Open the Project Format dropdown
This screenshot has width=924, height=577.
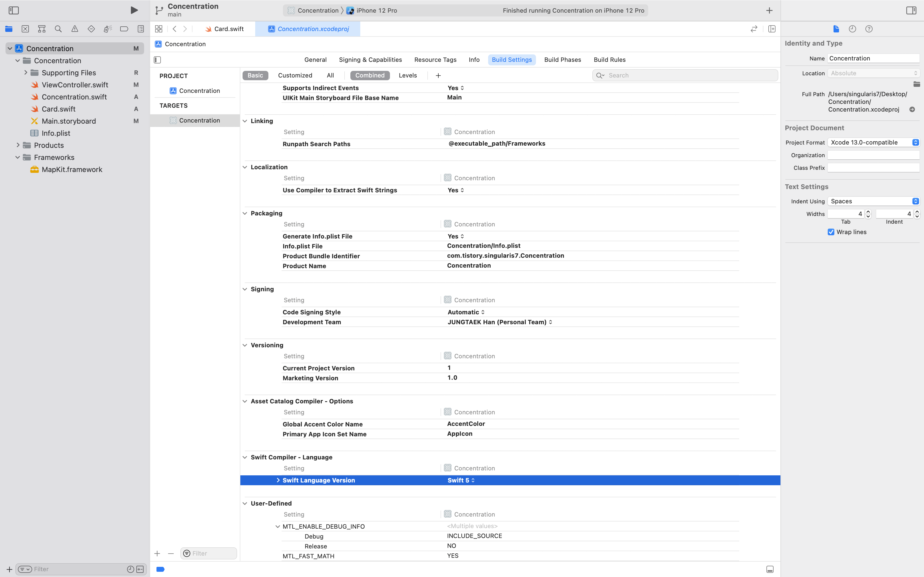[x=873, y=142]
